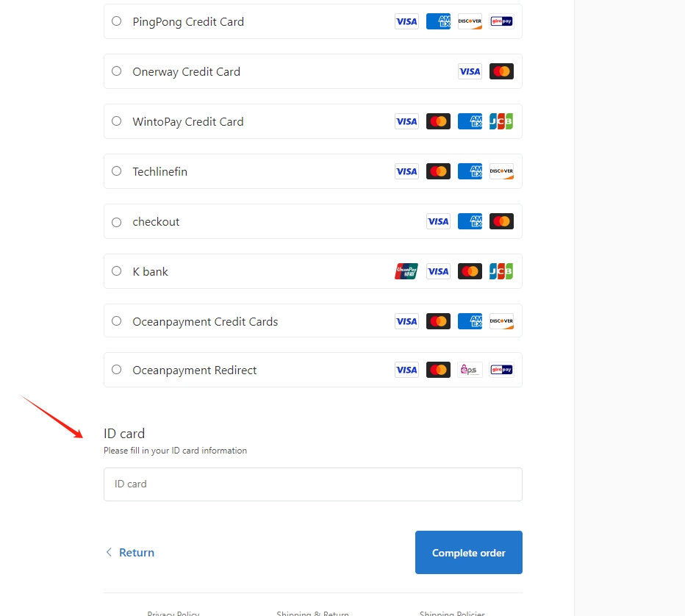Click the Complete order button
Screen dimensions: 685x616
click(469, 553)
